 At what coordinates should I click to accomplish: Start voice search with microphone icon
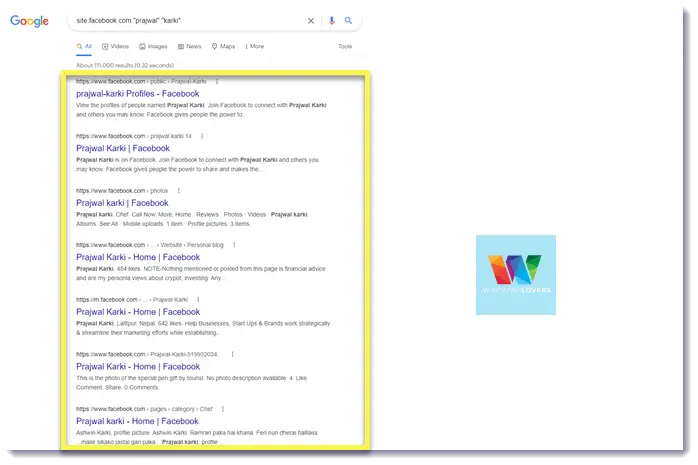pyautogui.click(x=331, y=20)
